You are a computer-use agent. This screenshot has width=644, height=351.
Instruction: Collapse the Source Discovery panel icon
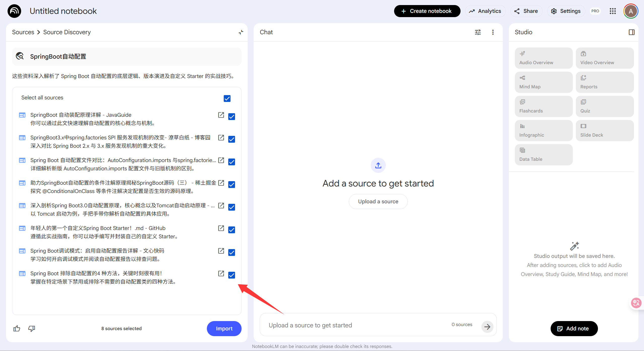(x=241, y=32)
